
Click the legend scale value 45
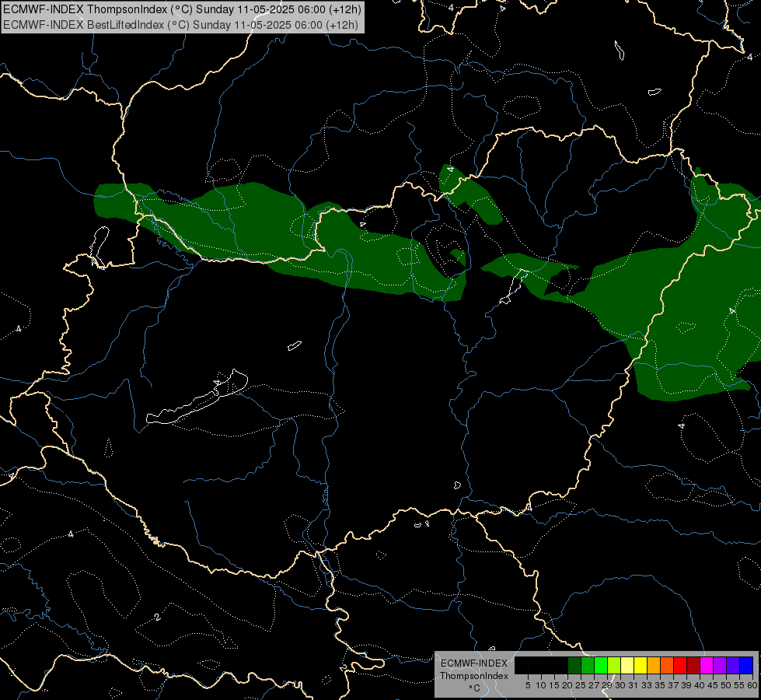coord(713,685)
